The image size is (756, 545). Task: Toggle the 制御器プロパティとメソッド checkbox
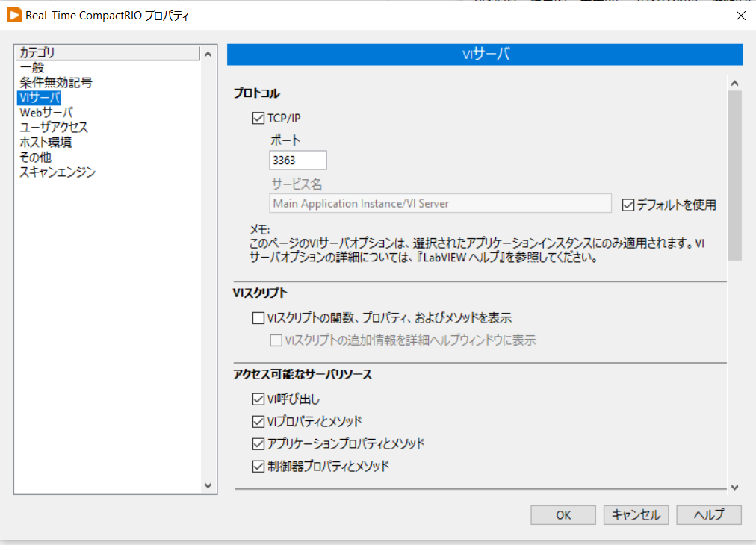258,467
